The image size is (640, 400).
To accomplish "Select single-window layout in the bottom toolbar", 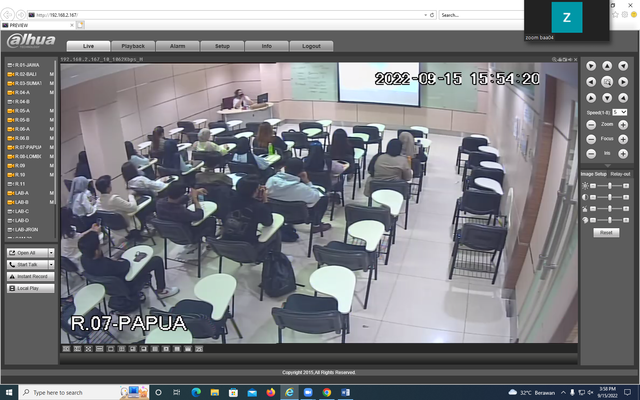I will (110, 349).
